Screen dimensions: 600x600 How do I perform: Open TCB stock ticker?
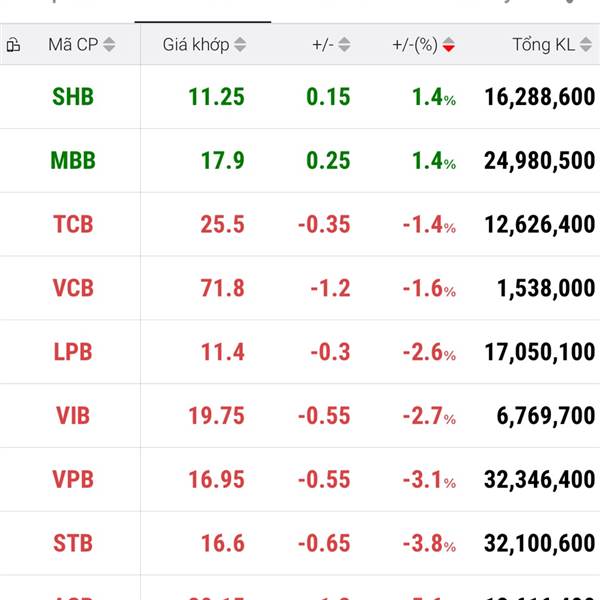pyautogui.click(x=73, y=224)
